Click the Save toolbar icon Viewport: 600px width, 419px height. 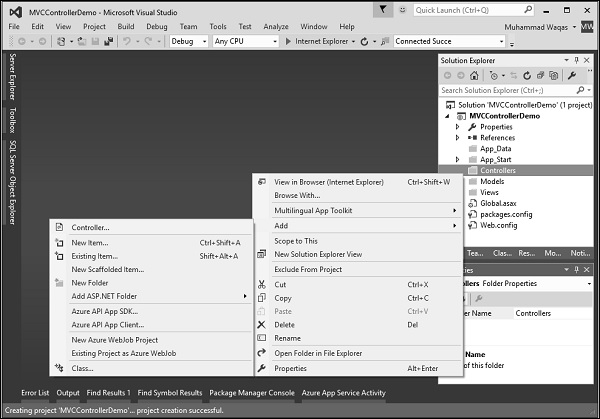pos(95,41)
